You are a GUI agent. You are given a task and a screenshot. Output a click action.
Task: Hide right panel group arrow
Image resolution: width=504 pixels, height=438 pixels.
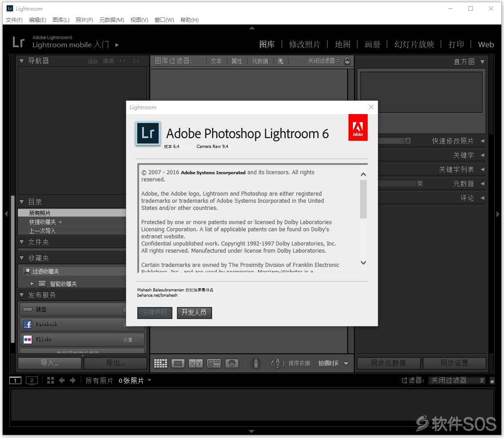(x=498, y=214)
